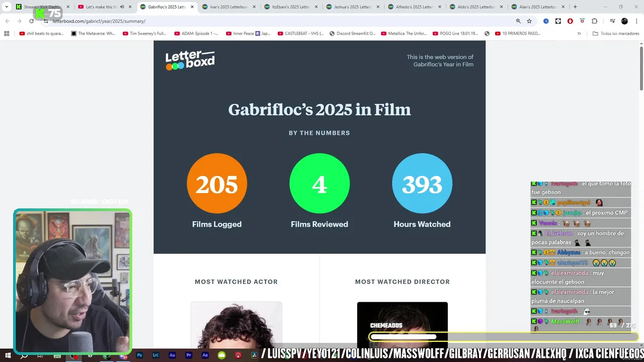Open the 'Inner Peace' bookmark
644x362 pixels.
click(248, 34)
